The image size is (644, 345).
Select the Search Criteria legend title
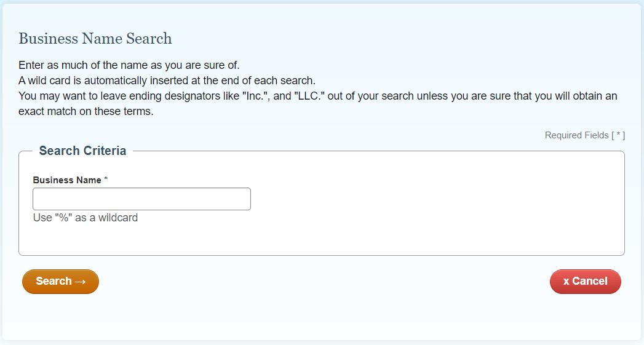82,151
